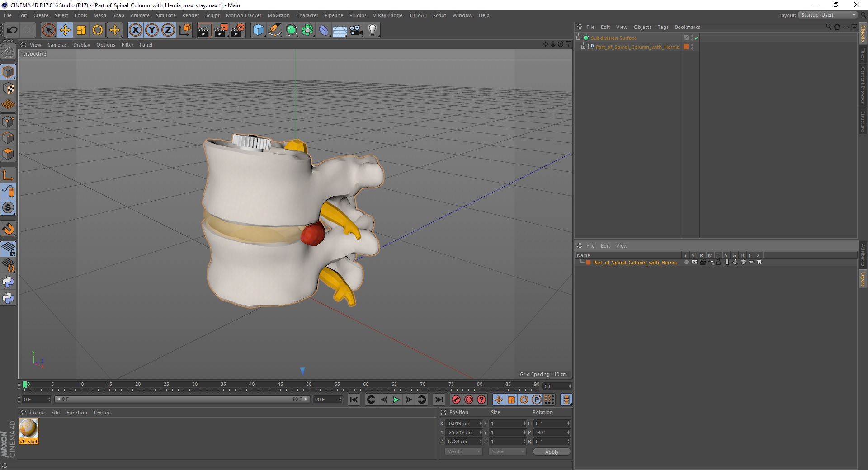This screenshot has width=868, height=470.
Task: Open viewport Cameras menu
Action: click(x=57, y=45)
